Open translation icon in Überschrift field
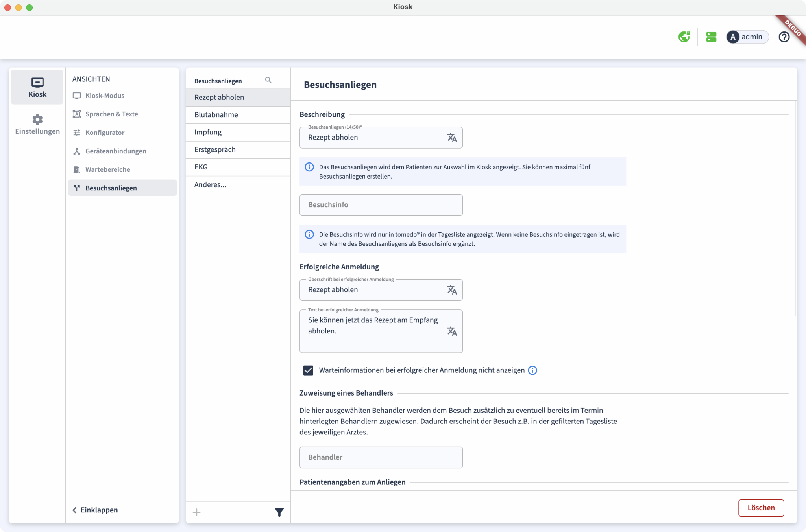The height and width of the screenshot is (532, 806). click(452, 290)
